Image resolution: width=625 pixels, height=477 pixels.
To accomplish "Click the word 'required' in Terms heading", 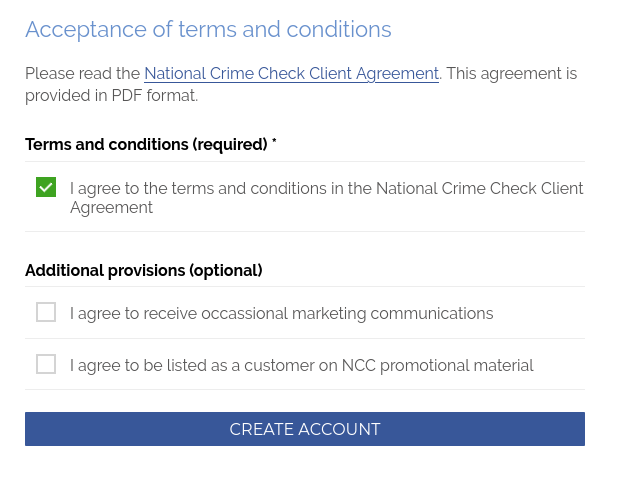I will pos(231,145).
